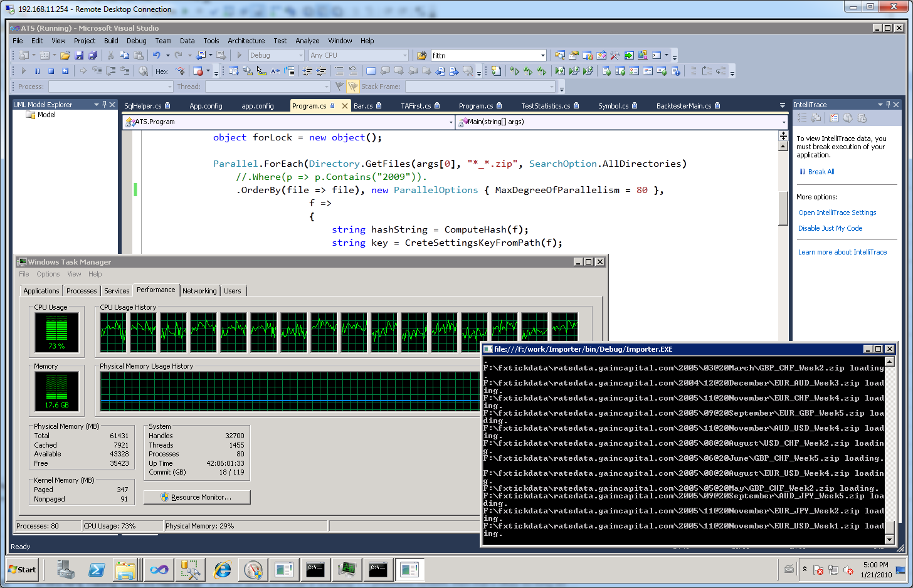Screen dimensions: 913x588
Task: Open the Debug configuration dropdown
Action: point(300,55)
